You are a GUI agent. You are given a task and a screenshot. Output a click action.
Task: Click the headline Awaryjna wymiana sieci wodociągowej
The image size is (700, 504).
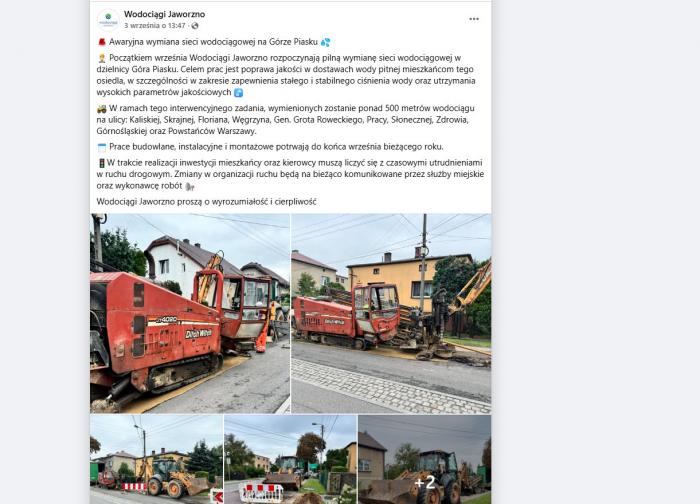(213, 42)
